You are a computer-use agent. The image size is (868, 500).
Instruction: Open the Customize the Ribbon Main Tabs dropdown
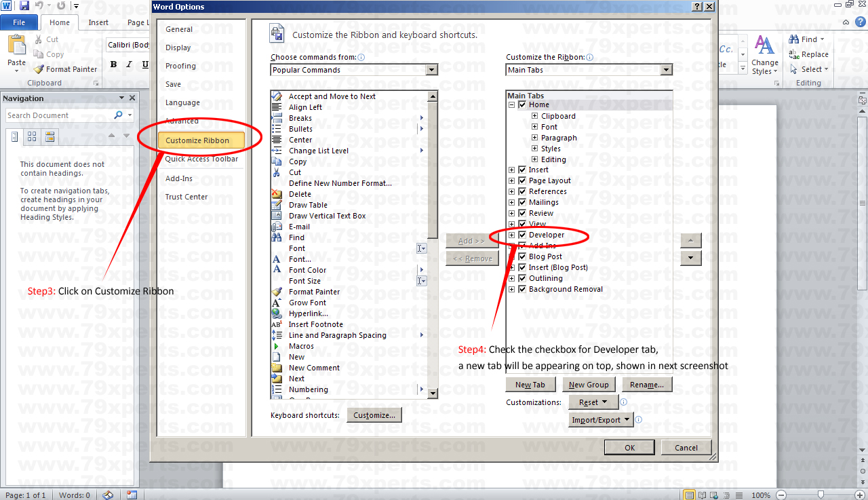(666, 70)
